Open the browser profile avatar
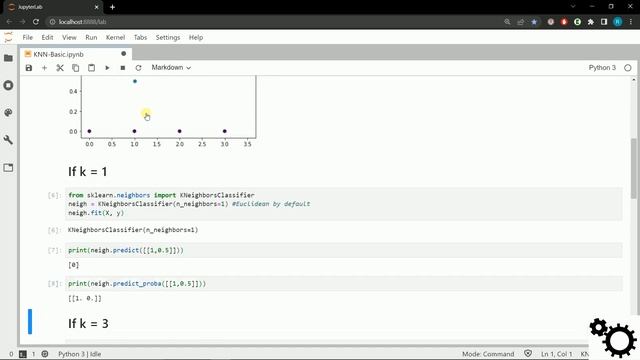Screen dimensions: 640x360 [618, 22]
